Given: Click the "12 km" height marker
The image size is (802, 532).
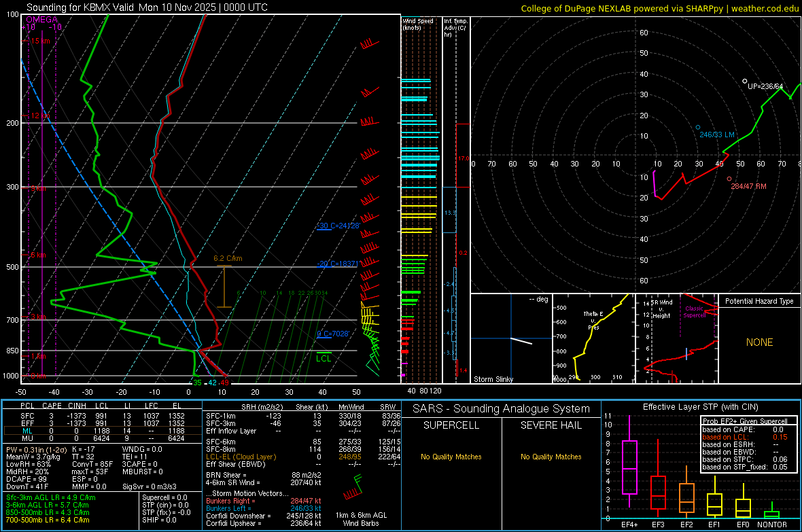Looking at the screenshot, I should point(40,116).
